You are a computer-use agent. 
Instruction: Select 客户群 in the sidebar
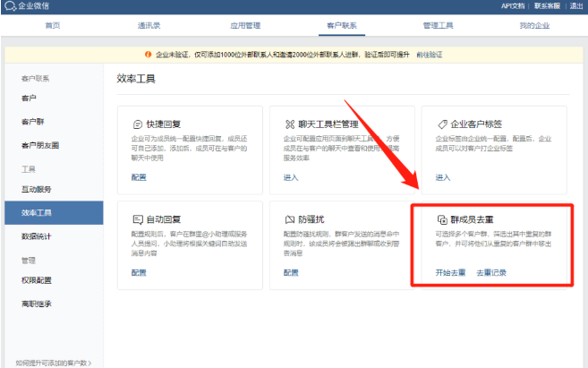pyautogui.click(x=33, y=121)
